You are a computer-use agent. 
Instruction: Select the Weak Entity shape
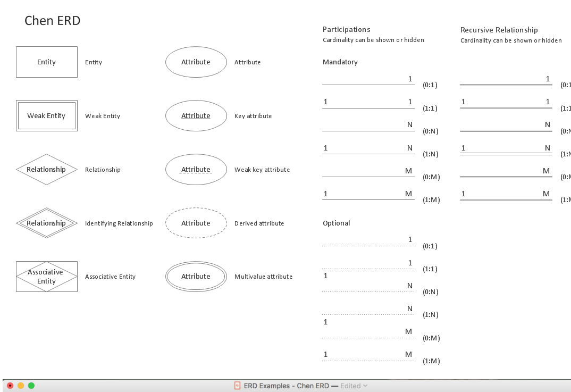[46, 115]
